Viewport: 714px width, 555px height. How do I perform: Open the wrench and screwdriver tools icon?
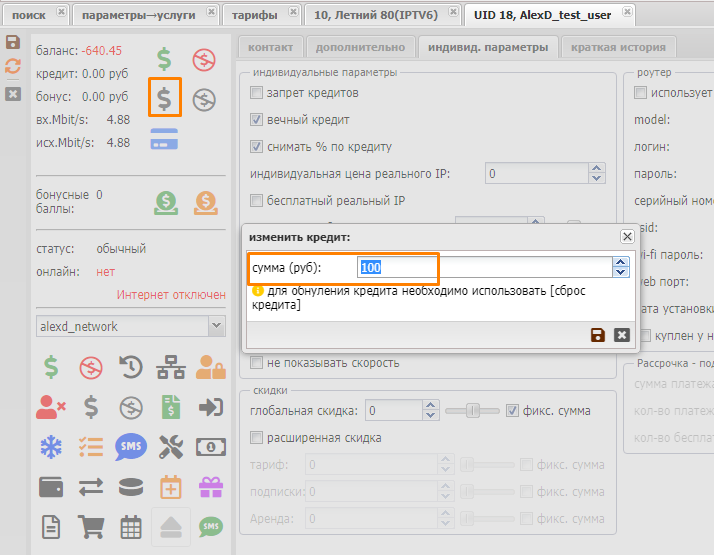tap(170, 446)
